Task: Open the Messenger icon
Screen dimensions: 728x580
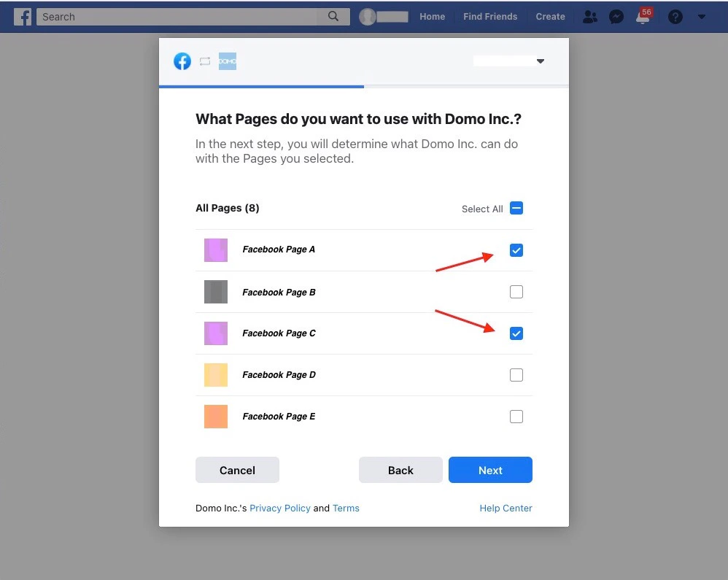Action: [x=616, y=17]
